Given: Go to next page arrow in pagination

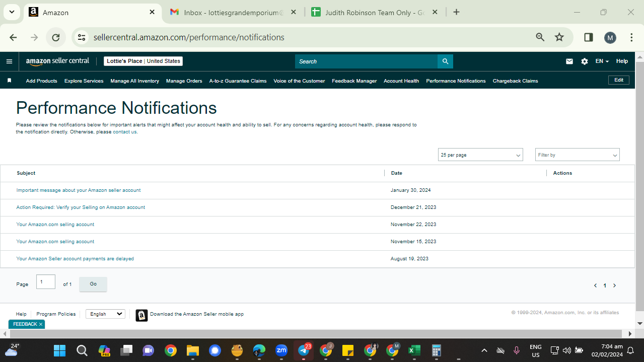Looking at the screenshot, I should pos(614,285).
